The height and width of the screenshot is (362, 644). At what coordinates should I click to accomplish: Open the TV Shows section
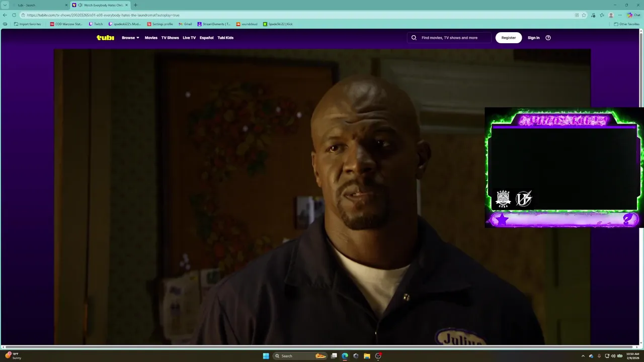[170, 38]
